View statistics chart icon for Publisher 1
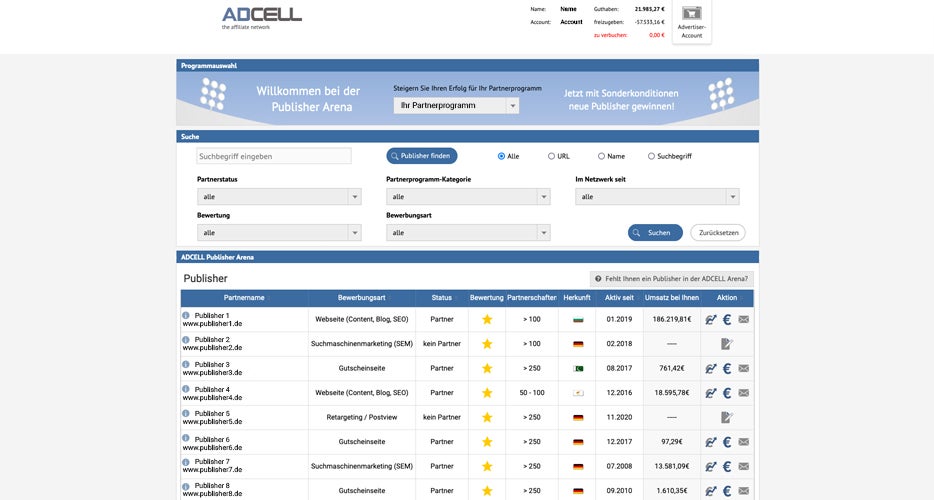The image size is (934, 500). 711,319
